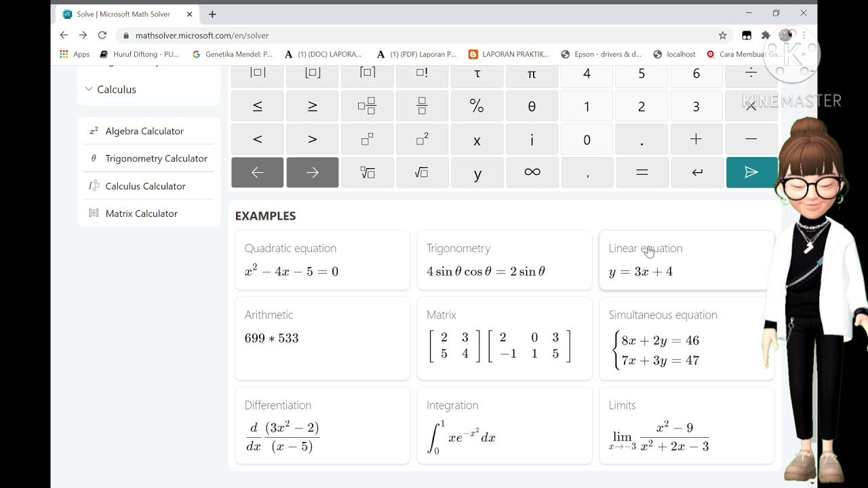Click the new line return key
The width and height of the screenshot is (868, 488).
tap(696, 172)
